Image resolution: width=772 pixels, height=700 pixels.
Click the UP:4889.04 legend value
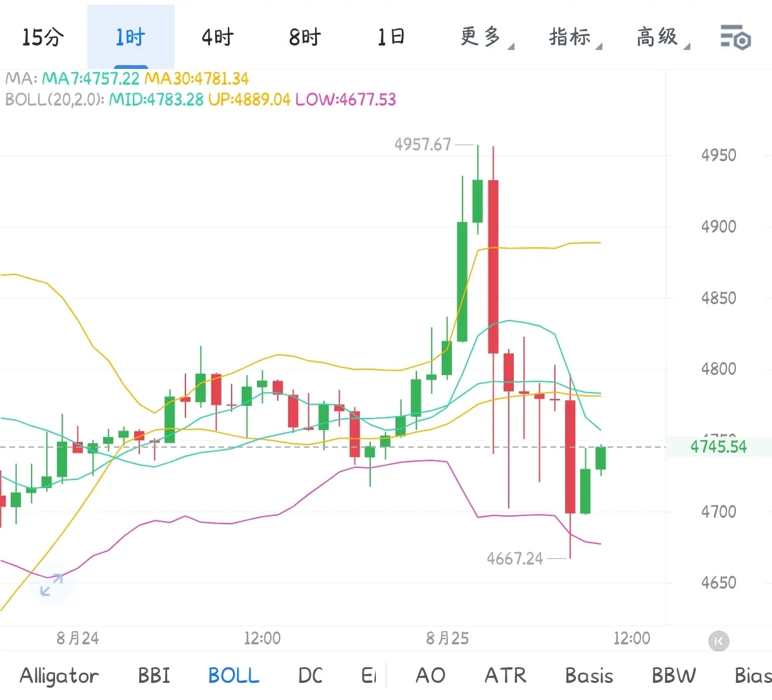point(249,99)
